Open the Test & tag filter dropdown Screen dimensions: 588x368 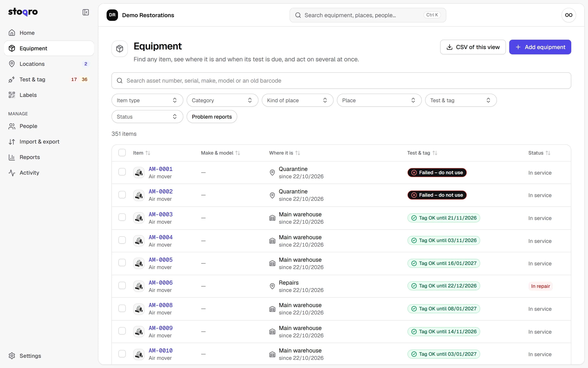(x=461, y=100)
